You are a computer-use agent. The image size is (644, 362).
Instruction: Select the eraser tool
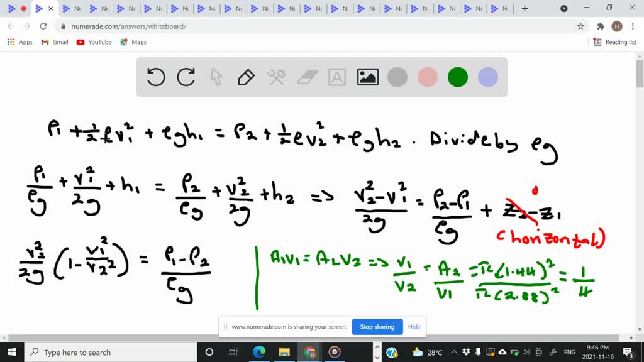307,77
